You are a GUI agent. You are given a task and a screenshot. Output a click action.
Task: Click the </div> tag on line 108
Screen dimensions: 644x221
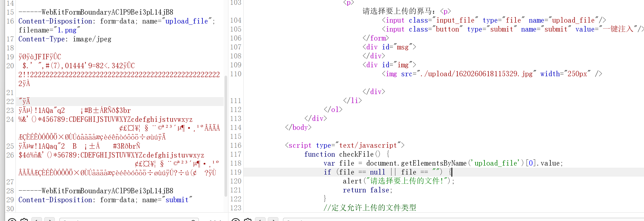(374, 56)
